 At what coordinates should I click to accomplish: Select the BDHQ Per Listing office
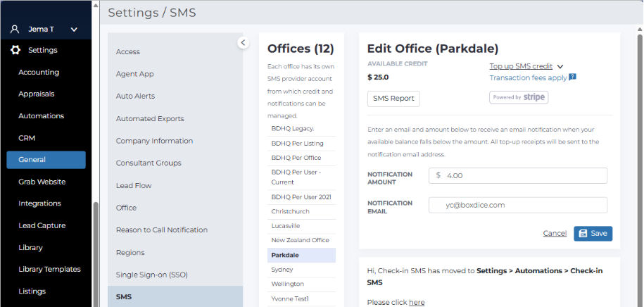301,144
